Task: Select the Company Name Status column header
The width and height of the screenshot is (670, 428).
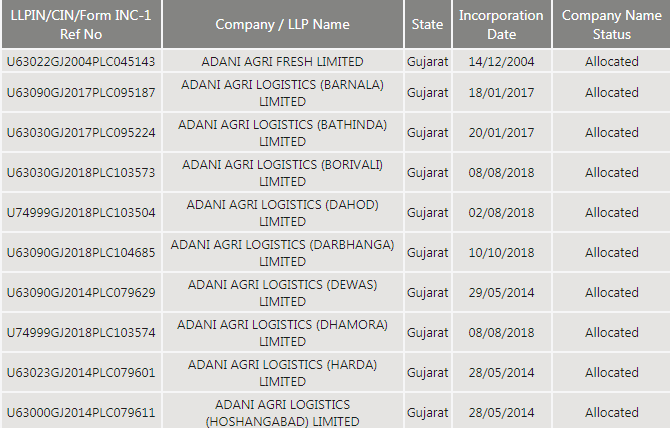Action: [611, 25]
